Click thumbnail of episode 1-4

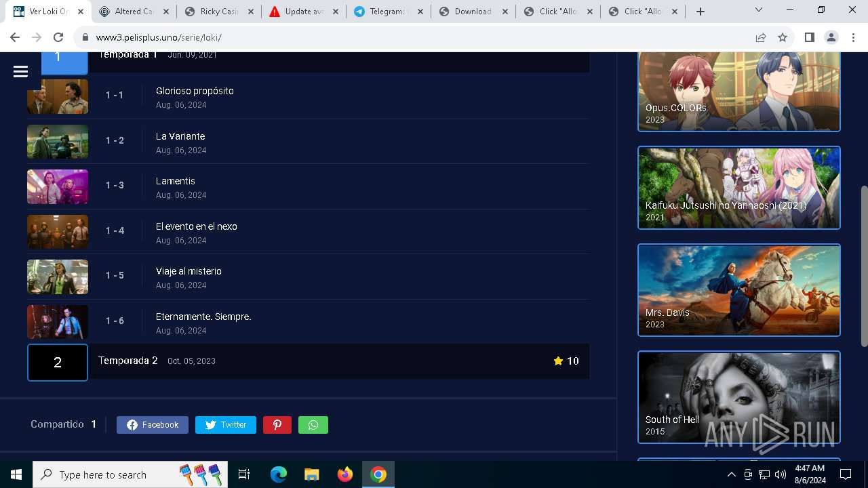(58, 232)
